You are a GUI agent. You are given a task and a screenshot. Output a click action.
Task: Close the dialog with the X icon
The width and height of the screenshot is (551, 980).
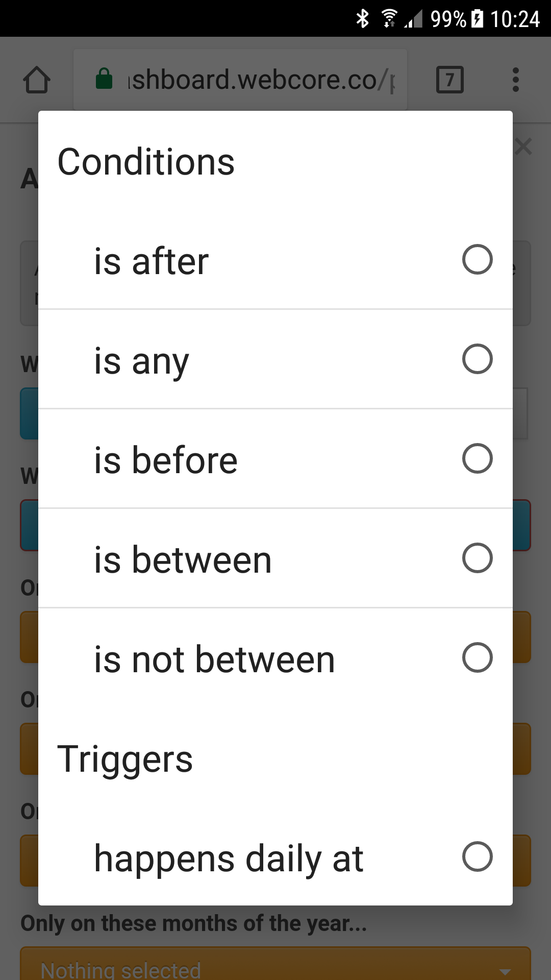tap(523, 146)
